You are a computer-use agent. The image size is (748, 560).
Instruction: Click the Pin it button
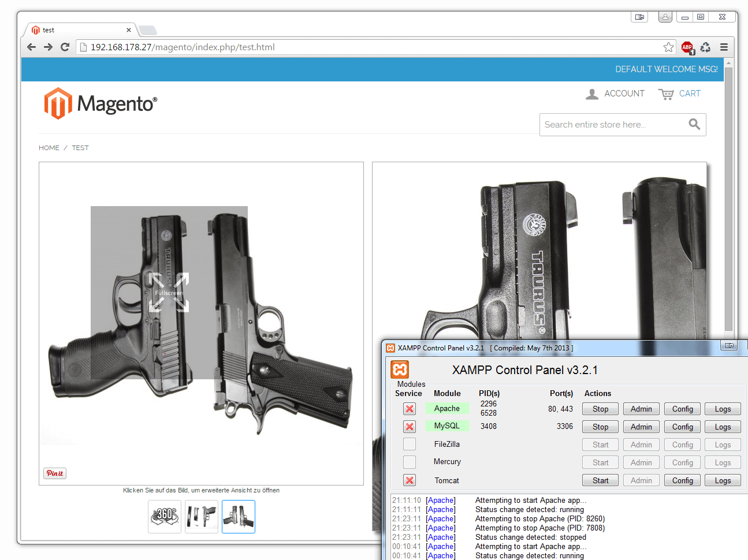(55, 473)
